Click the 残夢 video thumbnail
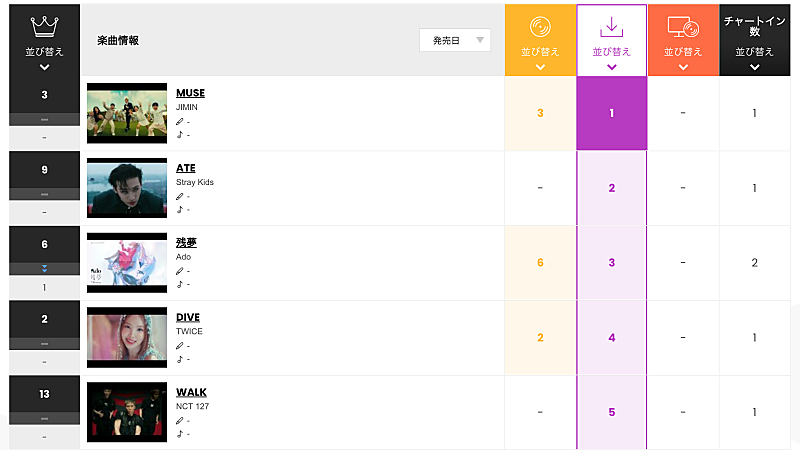 click(127, 263)
